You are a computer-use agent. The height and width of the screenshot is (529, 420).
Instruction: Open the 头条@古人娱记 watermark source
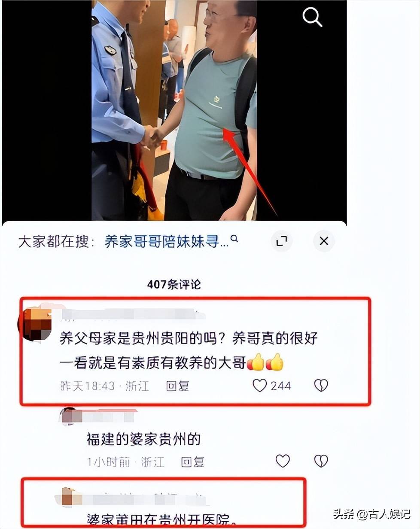372,513
